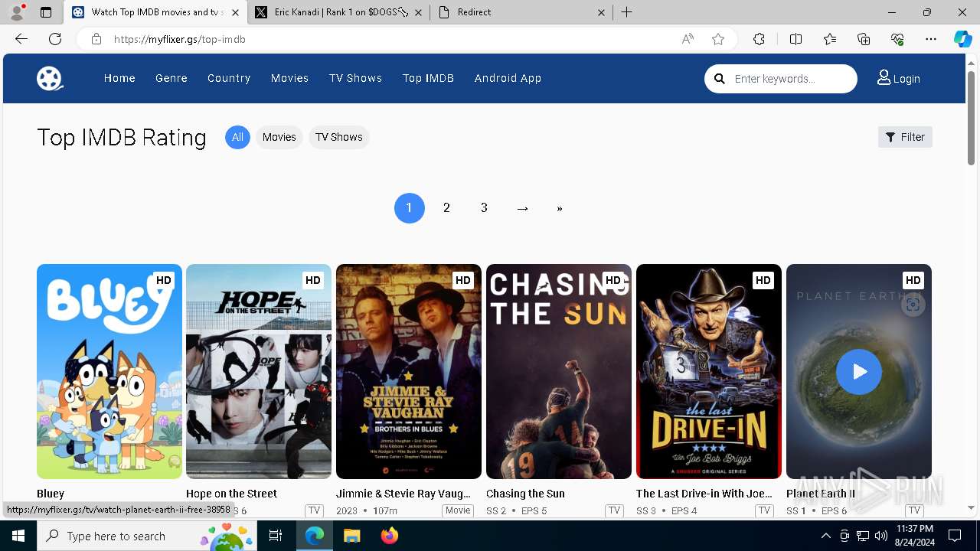This screenshot has width=980, height=551.
Task: Click the search magnifier icon
Action: (720, 79)
